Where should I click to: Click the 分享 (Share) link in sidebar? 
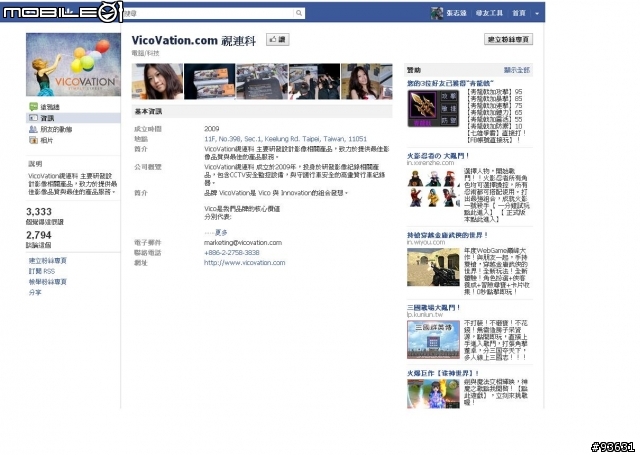tap(35, 293)
